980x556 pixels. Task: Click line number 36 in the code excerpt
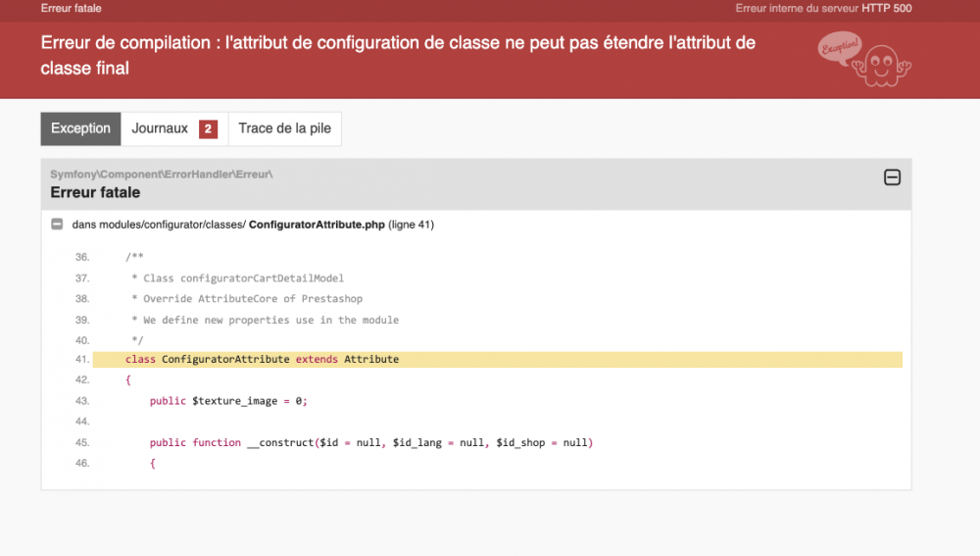pyautogui.click(x=81, y=257)
